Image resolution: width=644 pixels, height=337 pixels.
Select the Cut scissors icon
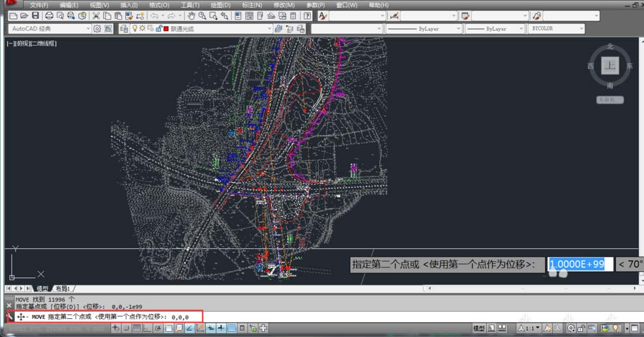click(96, 16)
